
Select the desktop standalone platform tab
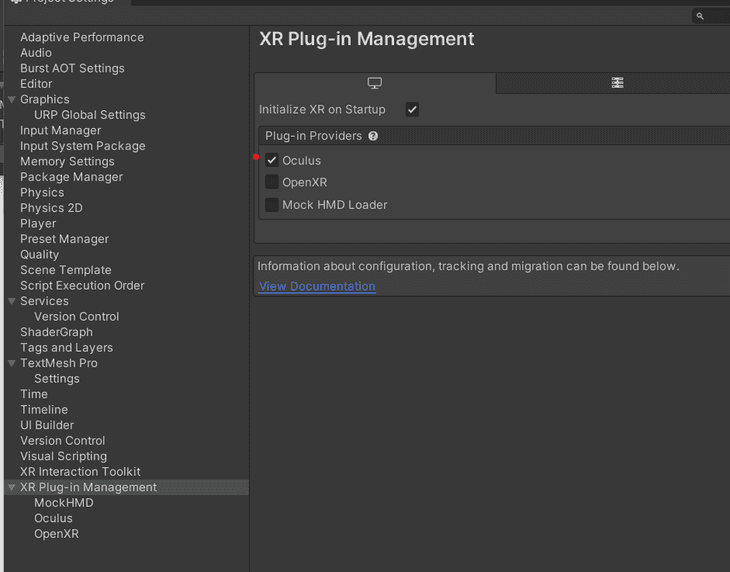[375, 83]
